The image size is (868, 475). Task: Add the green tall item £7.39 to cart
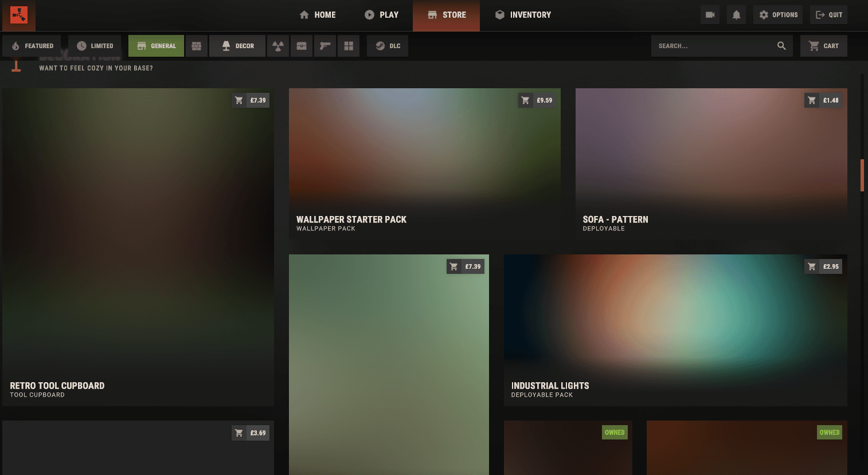(x=466, y=266)
